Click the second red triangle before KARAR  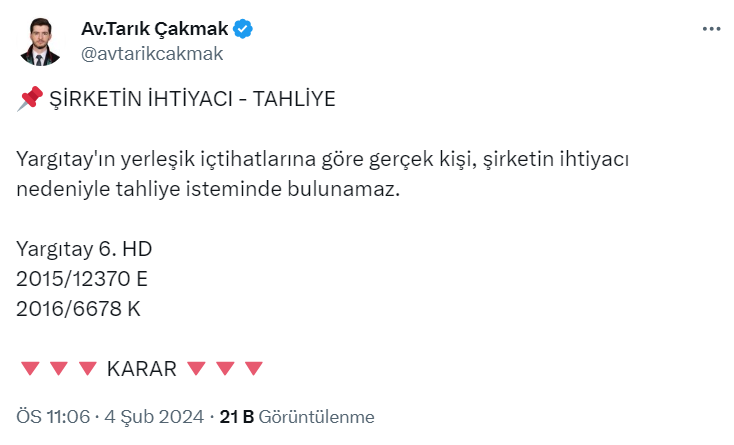[x=58, y=369]
